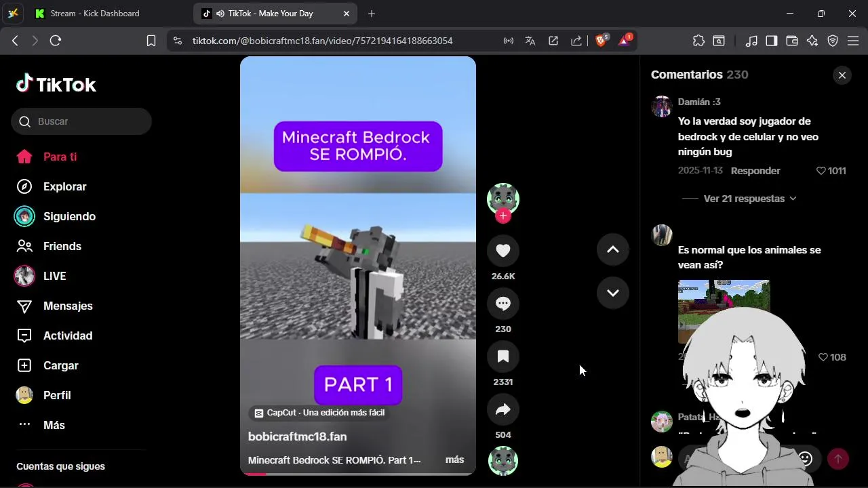Click the video playback progress bar
The height and width of the screenshot is (488, 868).
tap(358, 474)
